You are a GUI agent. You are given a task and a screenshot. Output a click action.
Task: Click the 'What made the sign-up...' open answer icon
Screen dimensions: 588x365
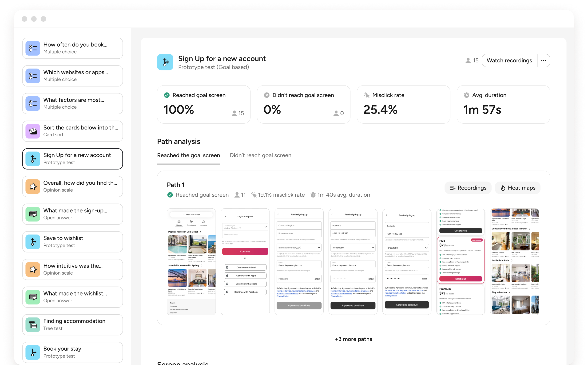click(33, 214)
